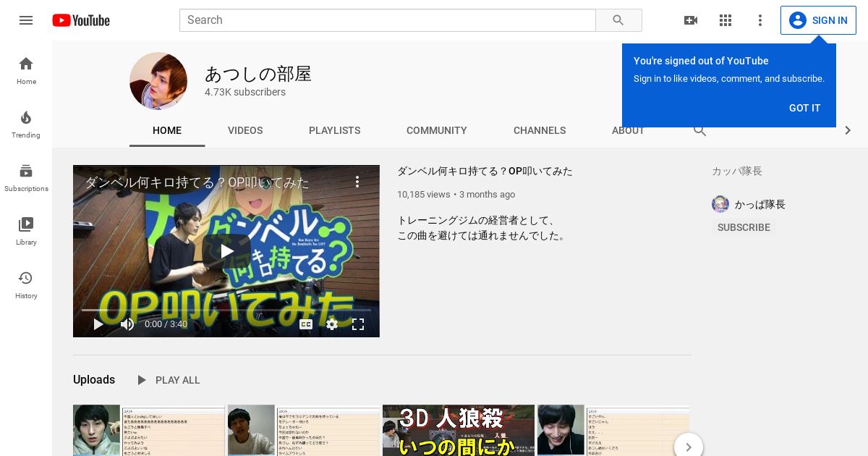868x456 pixels.
Task: Open the top-bar settings dots menu
Action: 760,20
